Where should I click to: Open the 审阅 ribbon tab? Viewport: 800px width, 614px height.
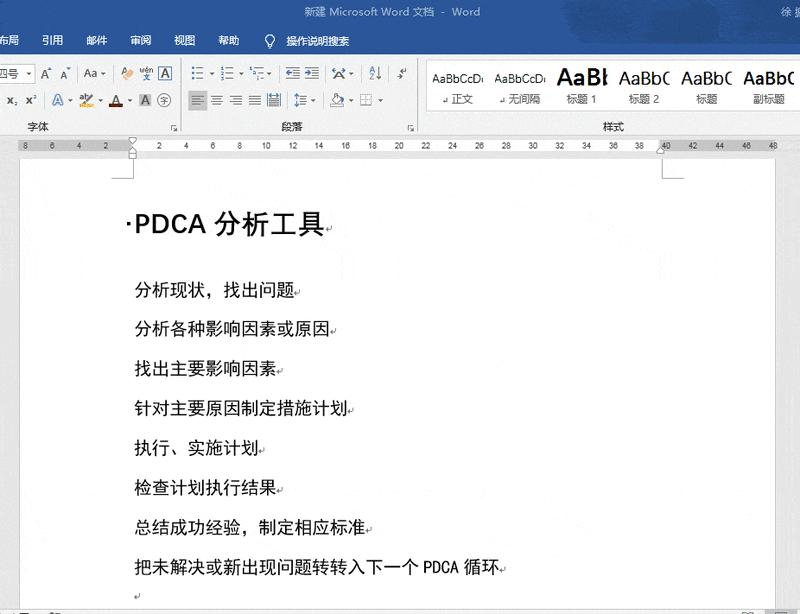(x=140, y=41)
